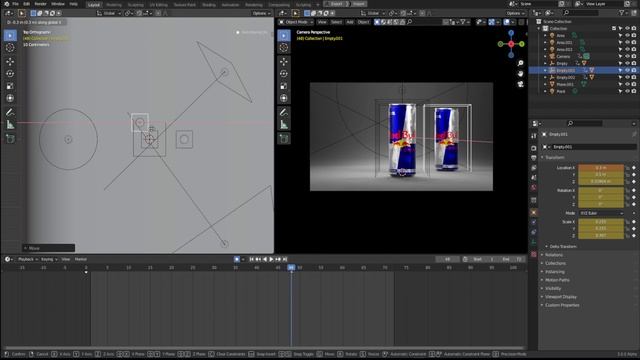
Task: Select the Transform tool in left viewport
Action: tap(10, 98)
